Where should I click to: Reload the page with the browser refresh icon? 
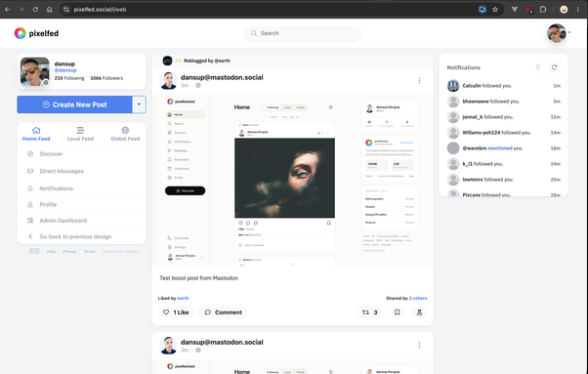(35, 10)
